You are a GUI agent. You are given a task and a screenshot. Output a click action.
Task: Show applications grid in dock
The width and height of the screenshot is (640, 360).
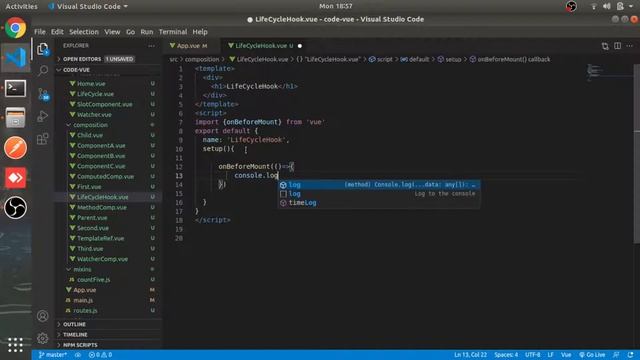[16, 344]
